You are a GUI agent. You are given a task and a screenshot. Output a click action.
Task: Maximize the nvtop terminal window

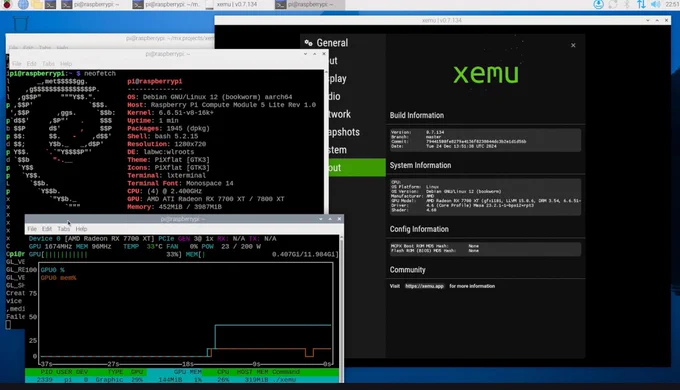(330, 219)
